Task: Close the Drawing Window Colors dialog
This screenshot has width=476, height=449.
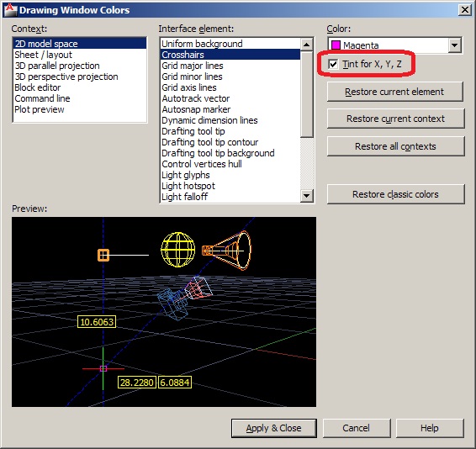Action: click(x=464, y=10)
